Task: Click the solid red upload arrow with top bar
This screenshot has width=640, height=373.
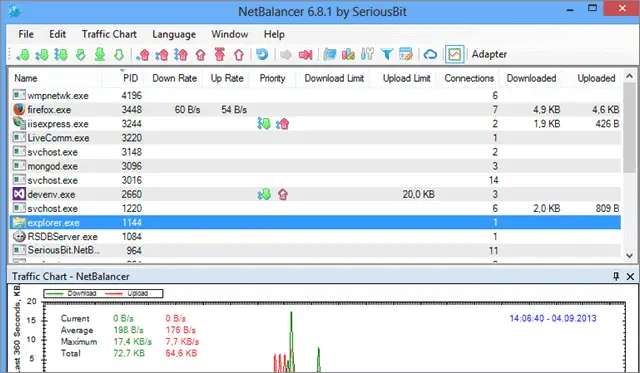Action: click(220, 54)
